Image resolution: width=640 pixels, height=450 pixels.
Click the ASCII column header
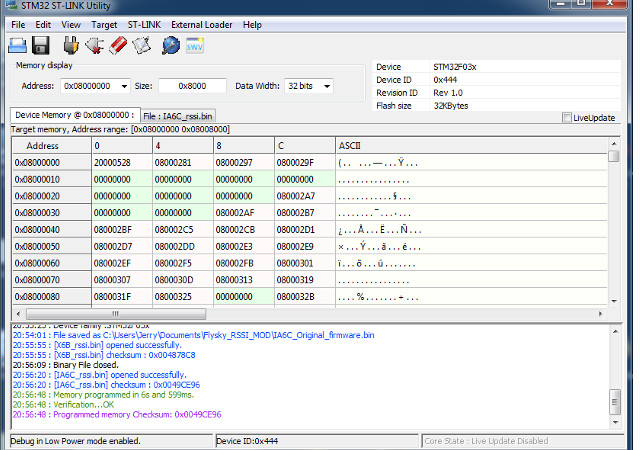click(471, 146)
